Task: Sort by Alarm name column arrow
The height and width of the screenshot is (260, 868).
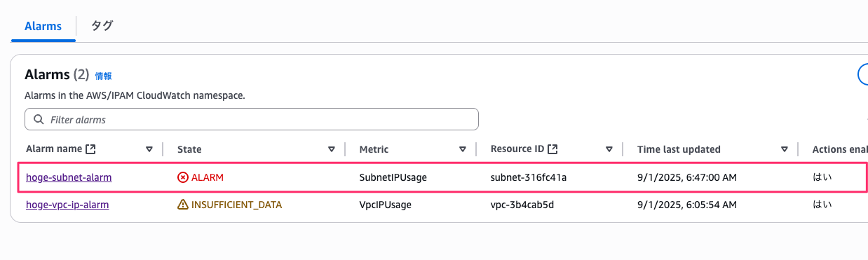Action: pyautogui.click(x=149, y=149)
